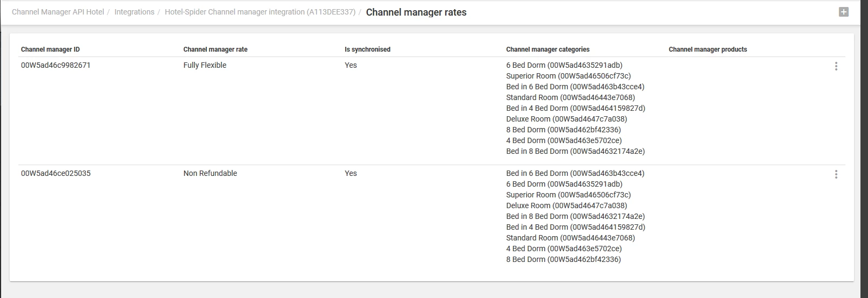This screenshot has width=868, height=298.
Task: Click the Channel manager rate column header
Action: click(x=215, y=49)
